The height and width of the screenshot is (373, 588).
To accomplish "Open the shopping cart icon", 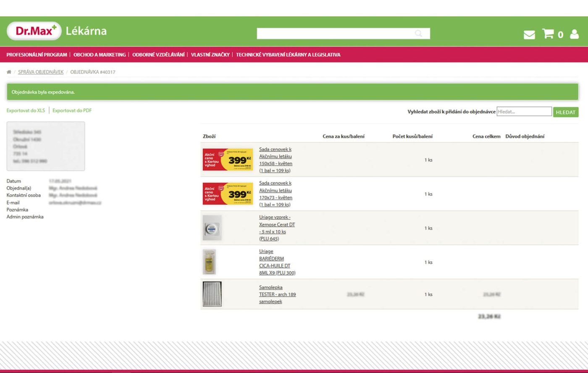I will (548, 34).
